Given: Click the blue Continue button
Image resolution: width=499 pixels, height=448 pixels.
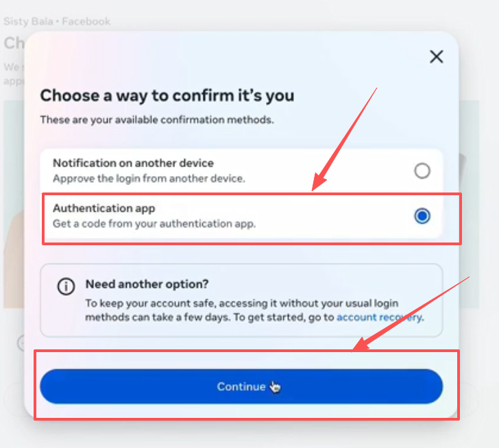Looking at the screenshot, I should coord(241,386).
